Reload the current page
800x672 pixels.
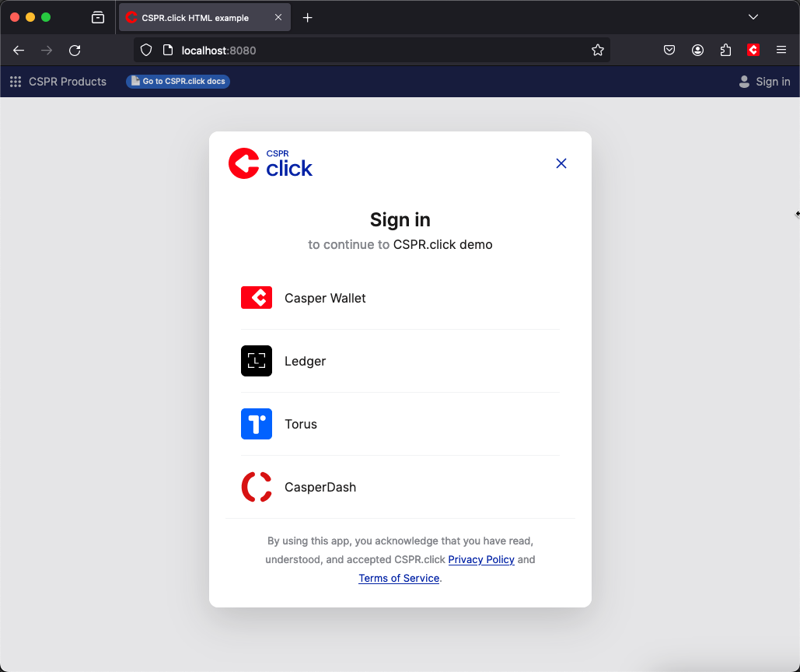75,51
